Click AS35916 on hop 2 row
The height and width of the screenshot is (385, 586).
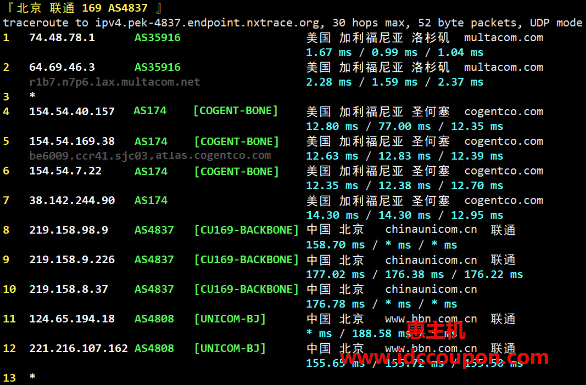(x=157, y=67)
